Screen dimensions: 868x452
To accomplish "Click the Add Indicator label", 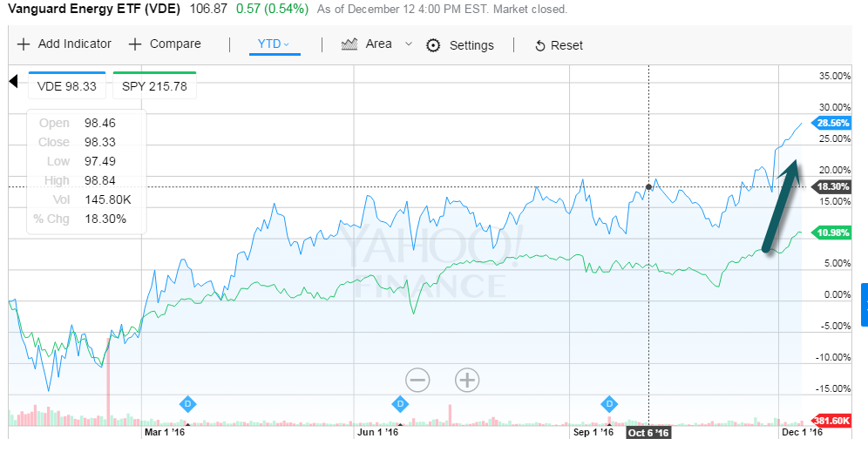I will click(75, 44).
